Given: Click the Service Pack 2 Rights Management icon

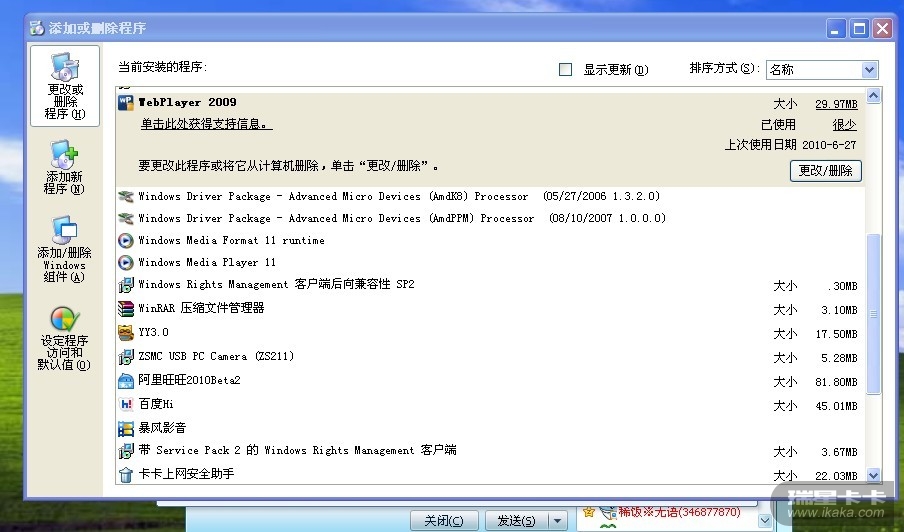Looking at the screenshot, I should coord(126,451).
